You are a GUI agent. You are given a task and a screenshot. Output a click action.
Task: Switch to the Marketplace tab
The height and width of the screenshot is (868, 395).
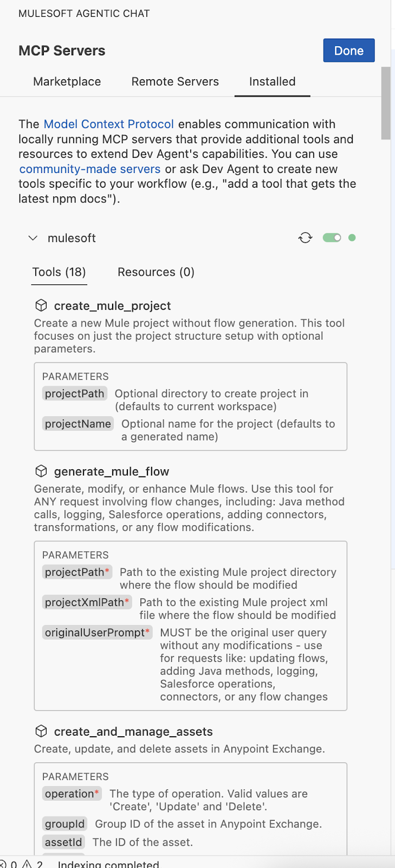coord(67,81)
